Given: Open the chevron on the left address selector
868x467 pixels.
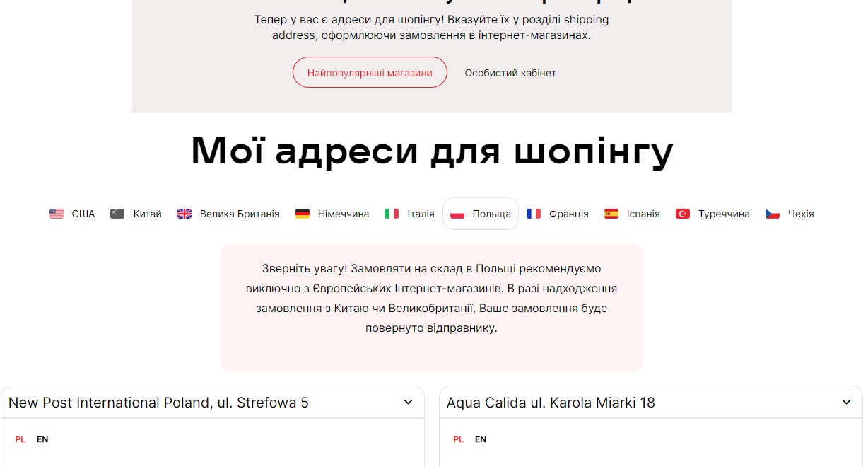Looking at the screenshot, I should (409, 403).
